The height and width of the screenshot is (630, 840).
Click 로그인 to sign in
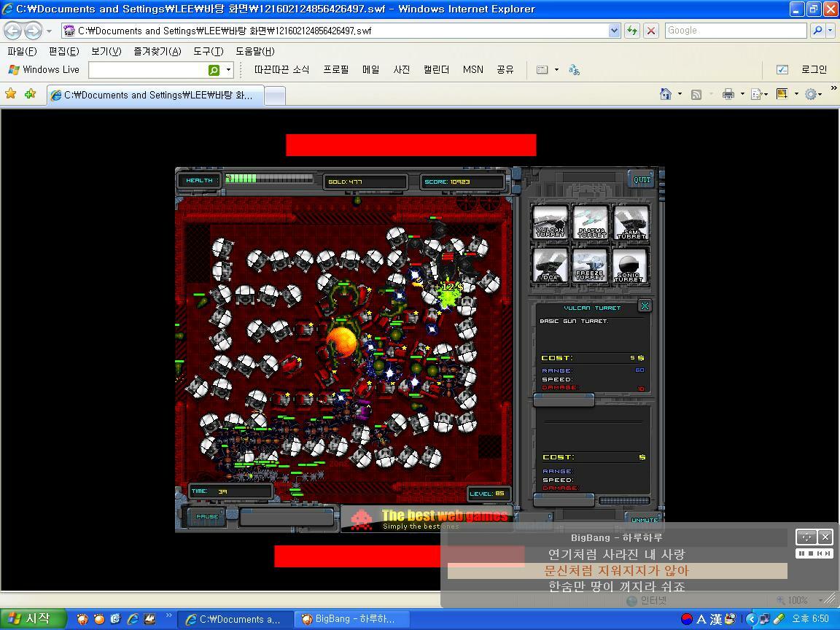814,70
